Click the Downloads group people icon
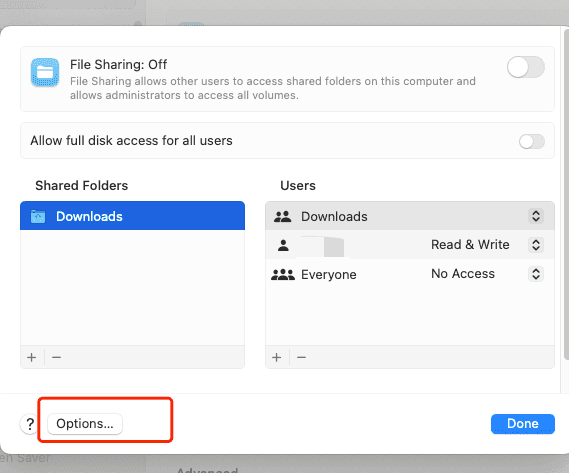The height and width of the screenshot is (473, 569). 283,216
